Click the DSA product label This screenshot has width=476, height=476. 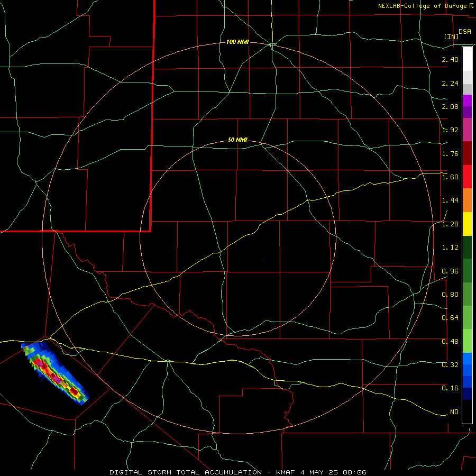[x=465, y=32]
